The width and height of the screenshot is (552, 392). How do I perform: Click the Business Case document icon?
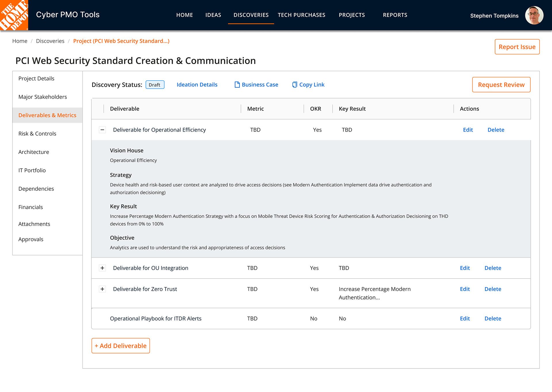(x=237, y=85)
